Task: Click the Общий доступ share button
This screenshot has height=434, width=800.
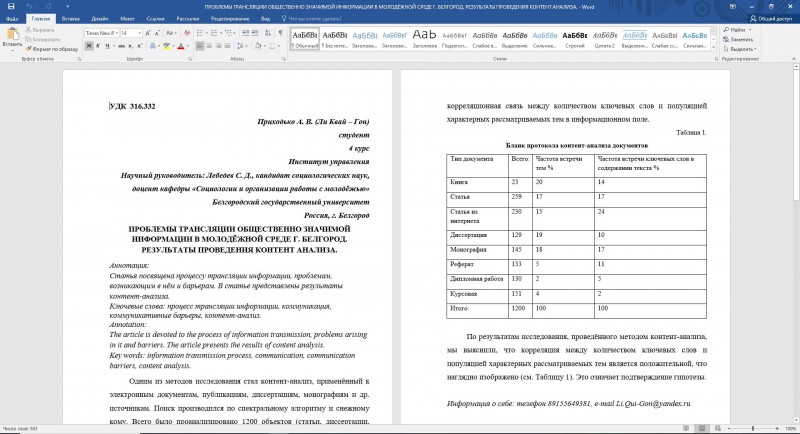Action: 770,19
